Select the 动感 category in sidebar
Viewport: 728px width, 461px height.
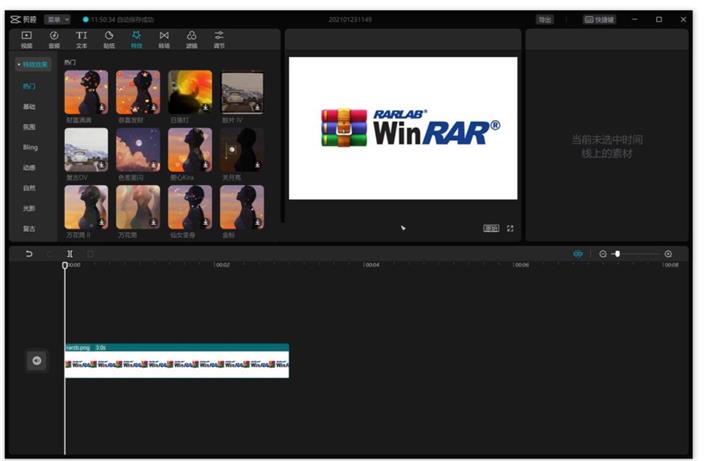29,168
